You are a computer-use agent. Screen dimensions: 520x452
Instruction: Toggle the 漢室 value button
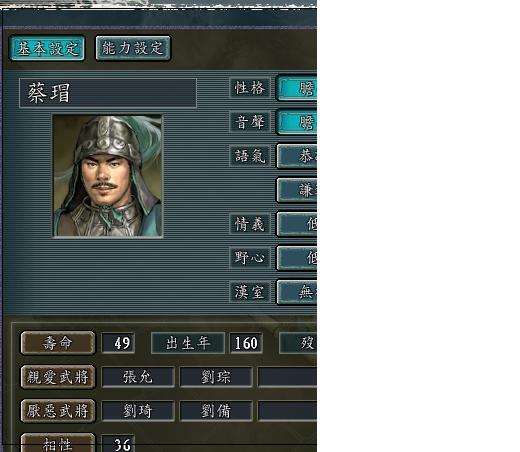297,292
